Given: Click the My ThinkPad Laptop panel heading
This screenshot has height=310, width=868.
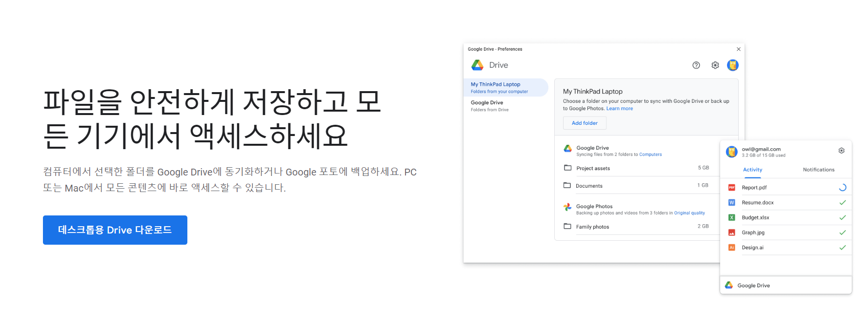Looking at the screenshot, I should point(593,91).
